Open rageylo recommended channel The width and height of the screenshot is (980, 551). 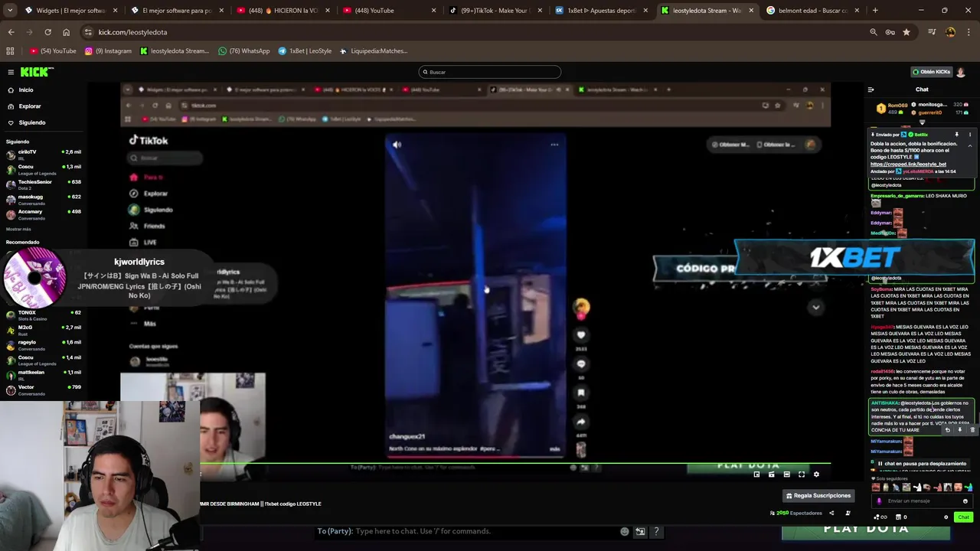tap(44, 344)
